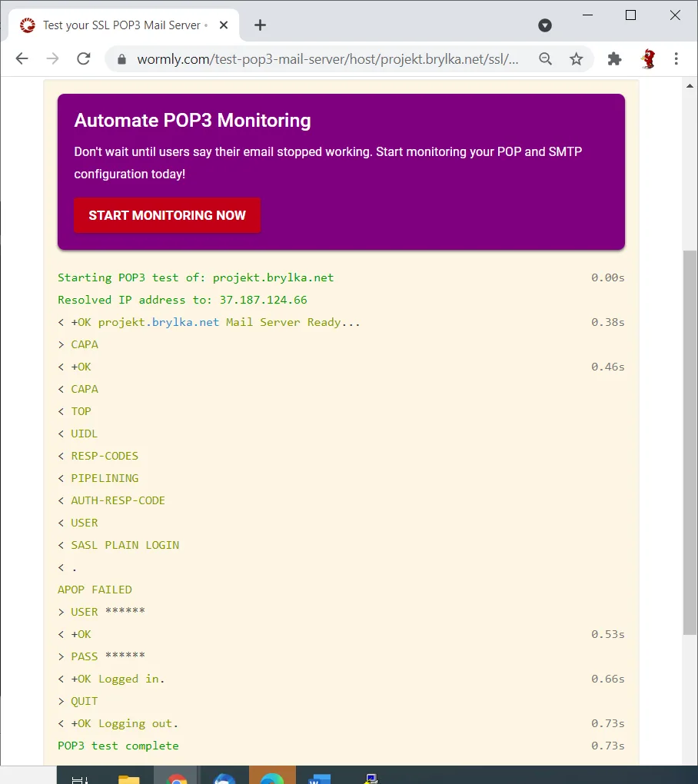
Task: Click the 0.53s timestamp
Action: coord(608,634)
